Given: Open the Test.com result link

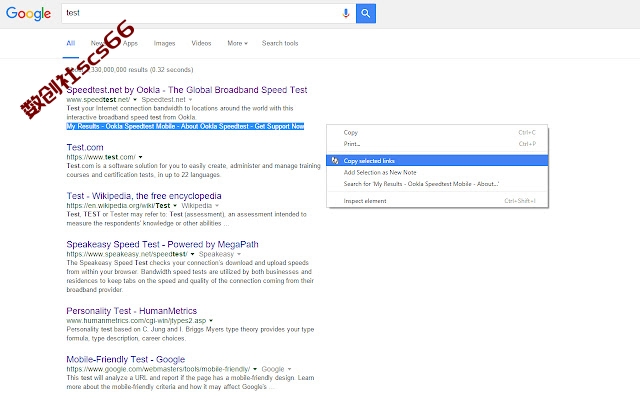Looking at the screenshot, I should point(85,147).
